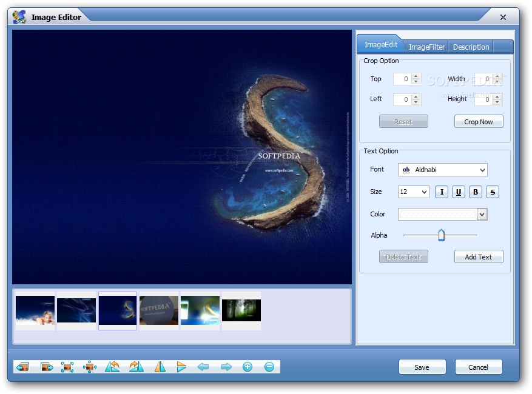The height and width of the screenshot is (394, 532).
Task: Select the woman portrait thumbnail
Action: tap(35, 310)
